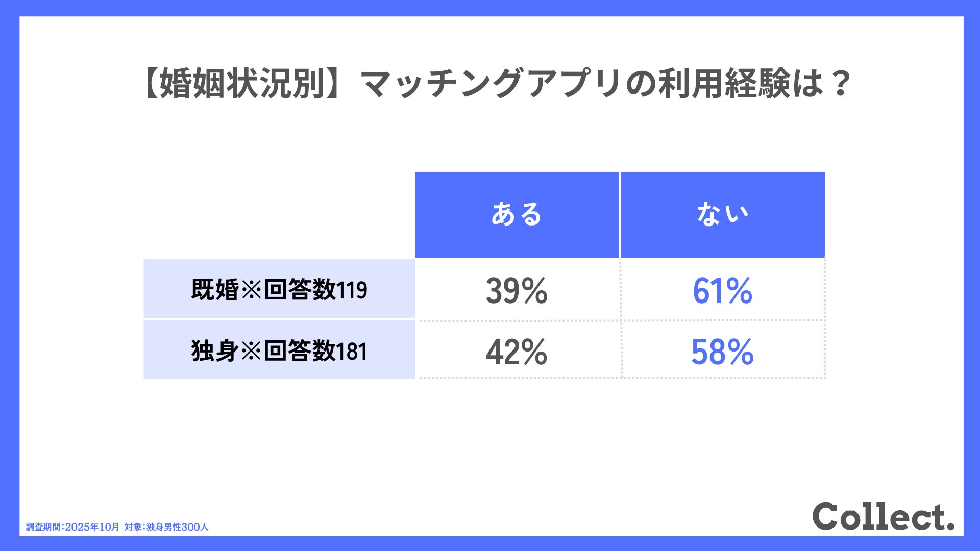Image resolution: width=980 pixels, height=551 pixels.
Task: Click the 利用経験は text in the title
Action: coord(740,83)
